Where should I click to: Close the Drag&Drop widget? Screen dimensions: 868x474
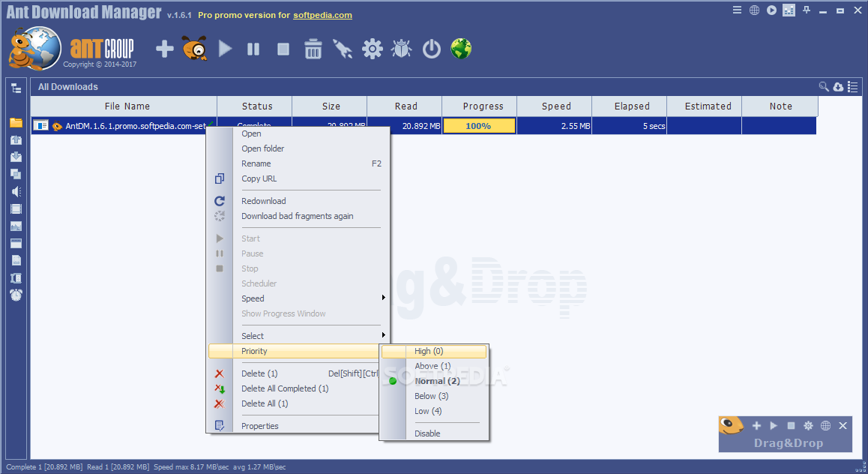pyautogui.click(x=843, y=425)
